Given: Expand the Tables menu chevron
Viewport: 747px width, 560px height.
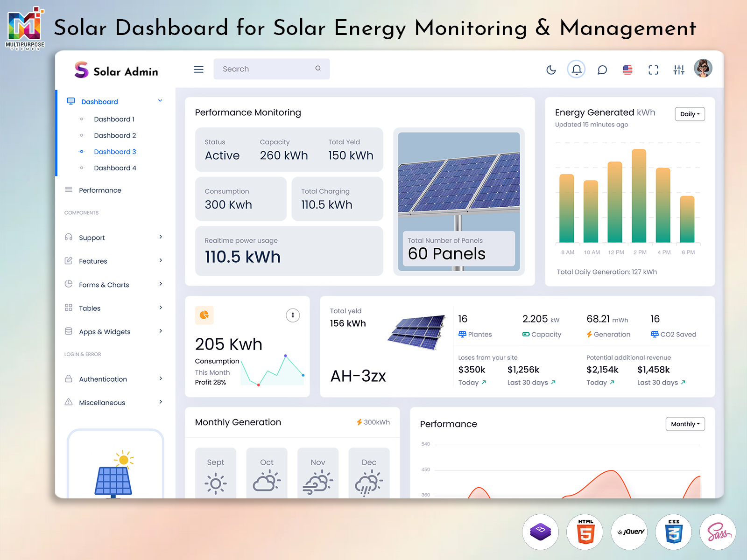Looking at the screenshot, I should coord(161,308).
